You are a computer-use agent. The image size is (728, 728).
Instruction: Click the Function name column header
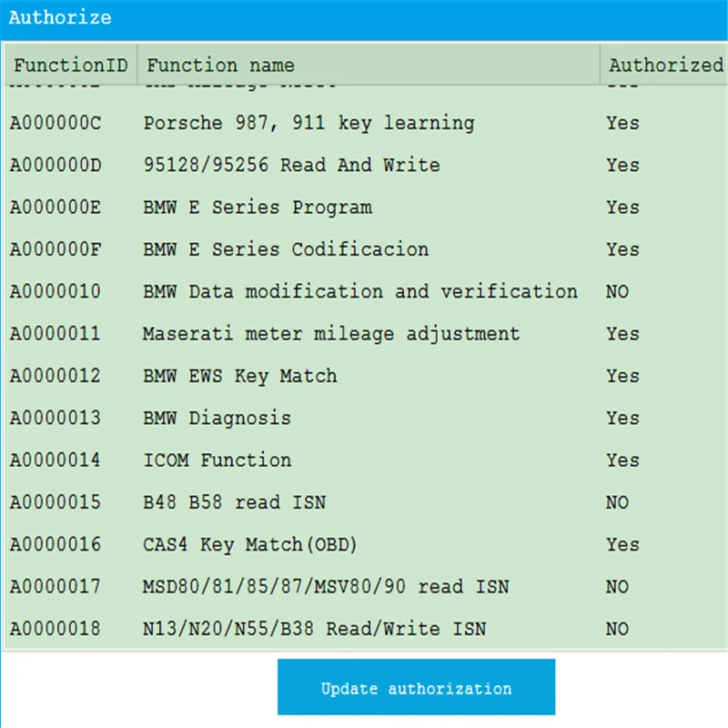[369, 65]
